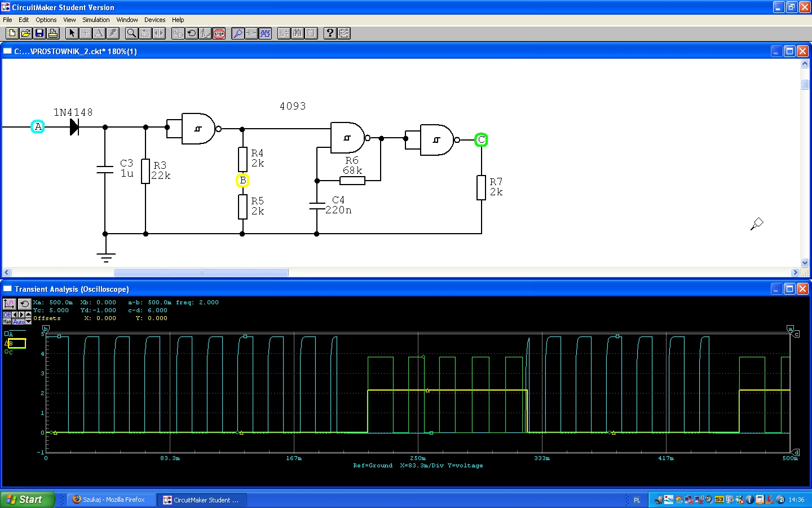Select yellow waveform B in trace list
Screen dimensions: 812x508
point(15,343)
